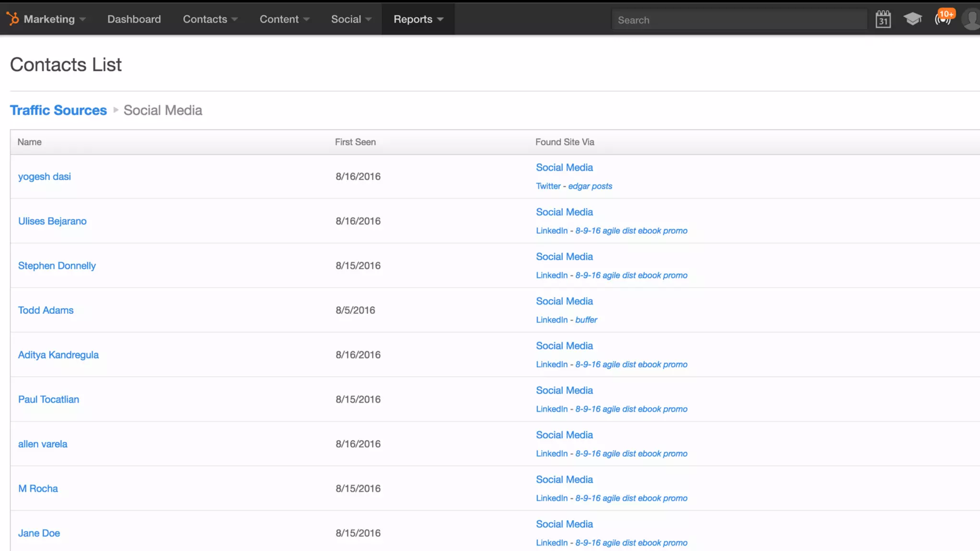The width and height of the screenshot is (980, 551).
Task: Go to the Dashboard menu item
Action: (x=134, y=19)
